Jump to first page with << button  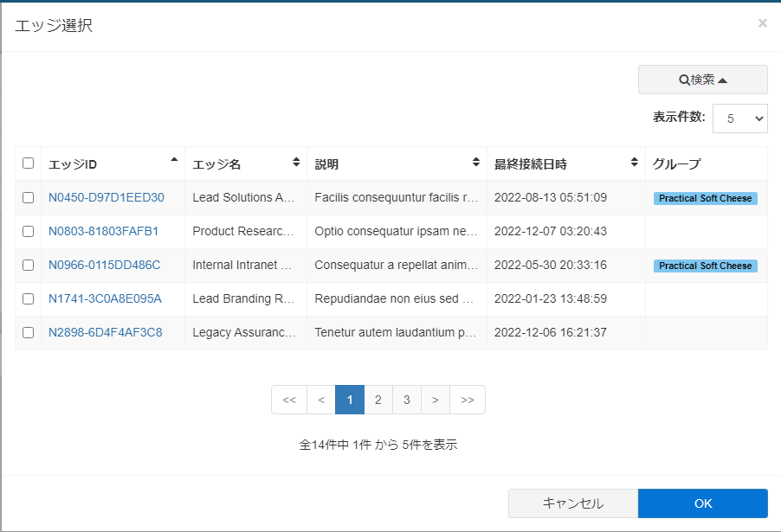click(289, 400)
